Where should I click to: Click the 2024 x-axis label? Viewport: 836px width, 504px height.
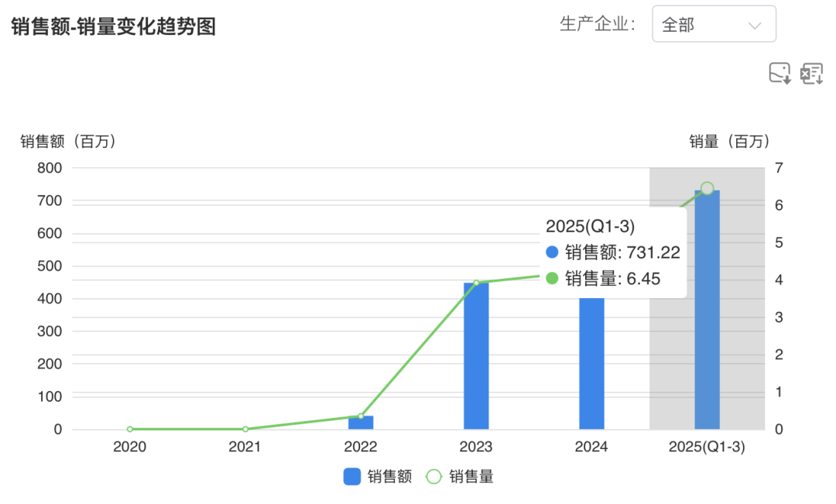click(591, 447)
